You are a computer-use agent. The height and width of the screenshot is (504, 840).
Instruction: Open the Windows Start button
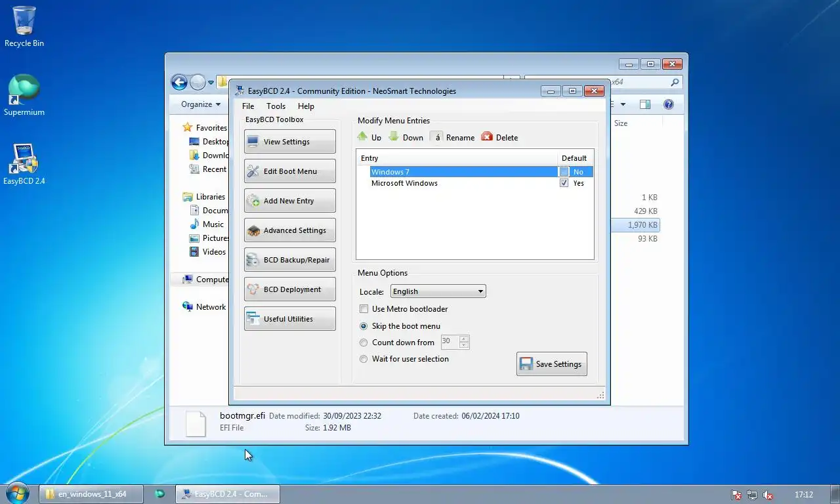point(17,493)
